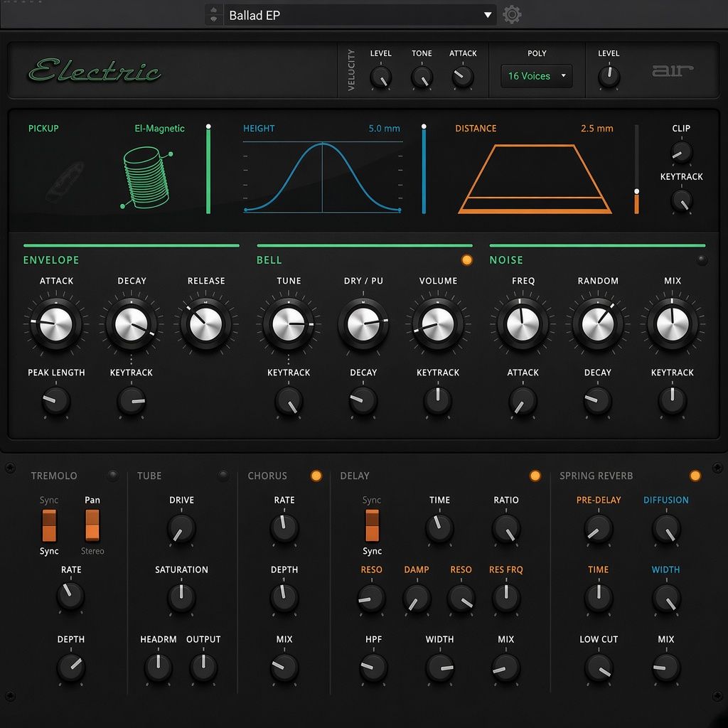Click the Tube SATURATION knob

pos(181,598)
